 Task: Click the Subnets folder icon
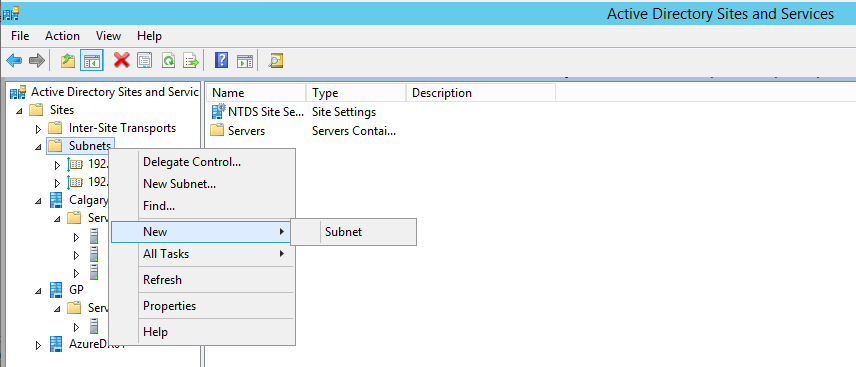[x=55, y=146]
